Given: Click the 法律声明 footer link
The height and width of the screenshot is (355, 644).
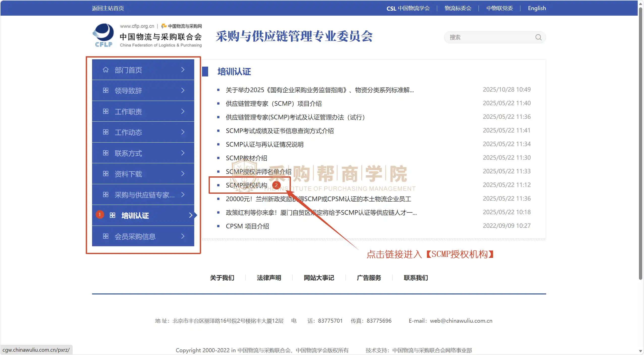Looking at the screenshot, I should point(269,278).
